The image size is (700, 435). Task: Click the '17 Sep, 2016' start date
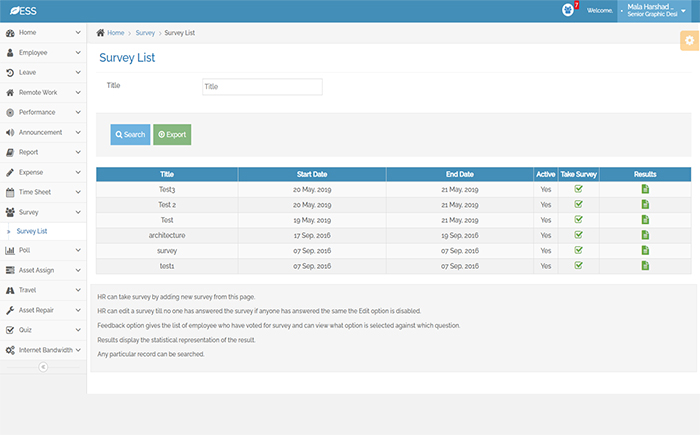(x=312, y=235)
